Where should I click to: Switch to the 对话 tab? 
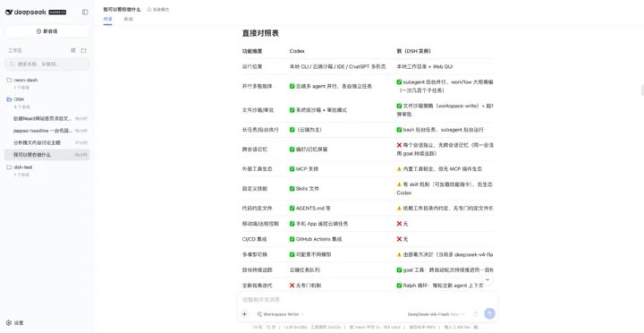107,19
